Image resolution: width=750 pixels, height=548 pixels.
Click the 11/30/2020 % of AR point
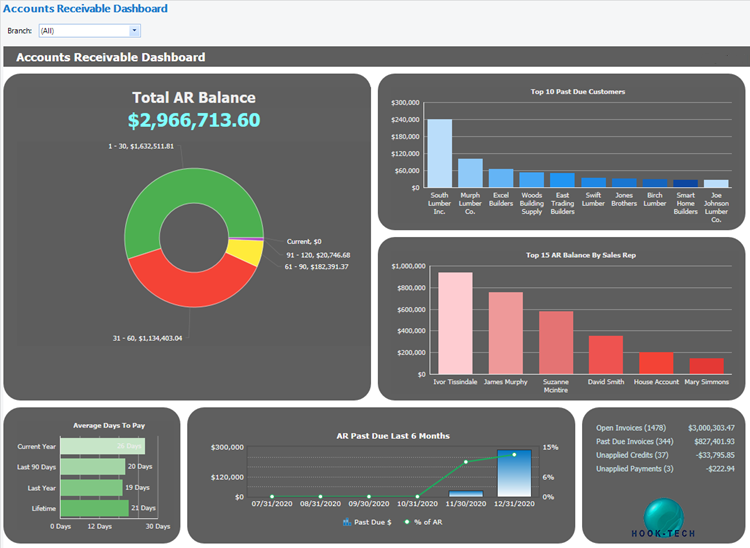point(466,462)
